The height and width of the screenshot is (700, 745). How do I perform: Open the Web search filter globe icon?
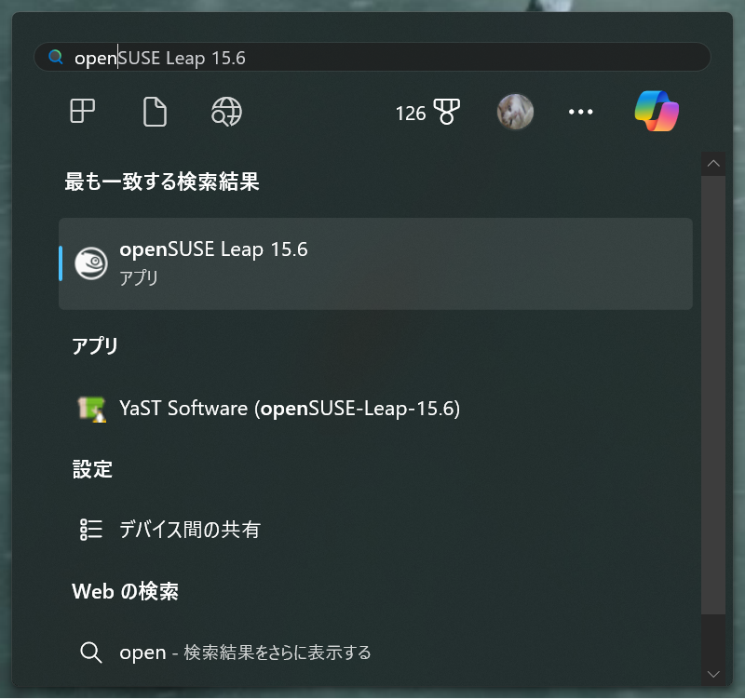click(x=224, y=112)
